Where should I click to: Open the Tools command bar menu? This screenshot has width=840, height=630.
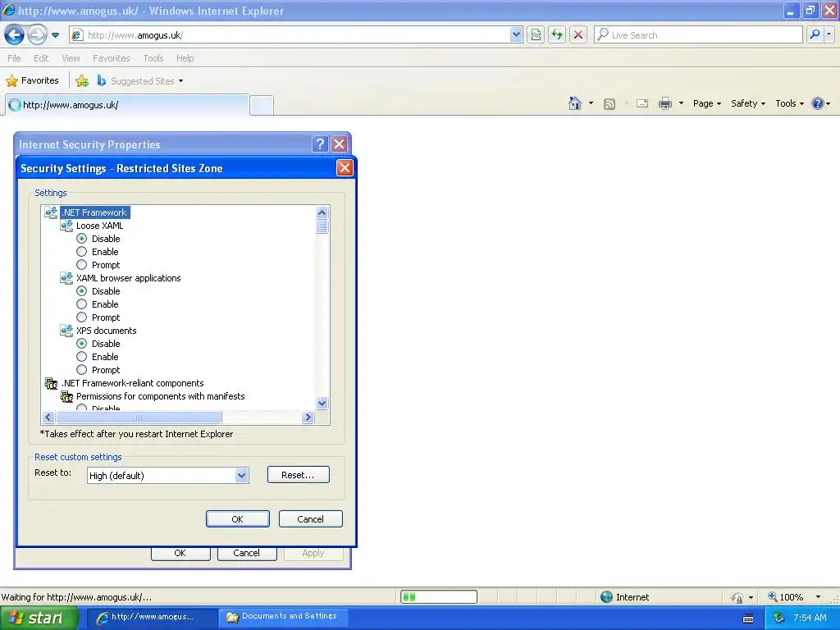[x=789, y=103]
